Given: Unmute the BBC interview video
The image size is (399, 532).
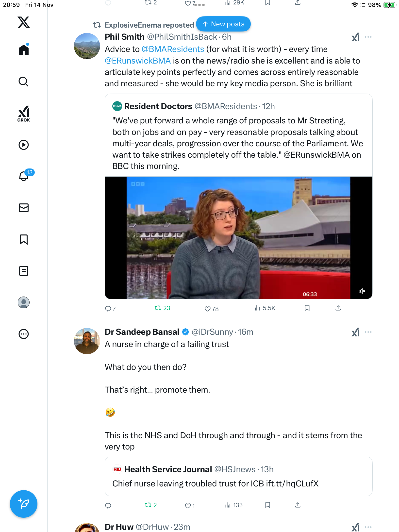Looking at the screenshot, I should point(362,291).
